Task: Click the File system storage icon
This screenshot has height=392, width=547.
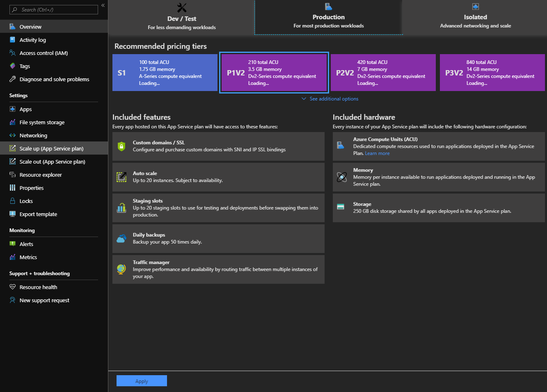Action: pos(13,122)
